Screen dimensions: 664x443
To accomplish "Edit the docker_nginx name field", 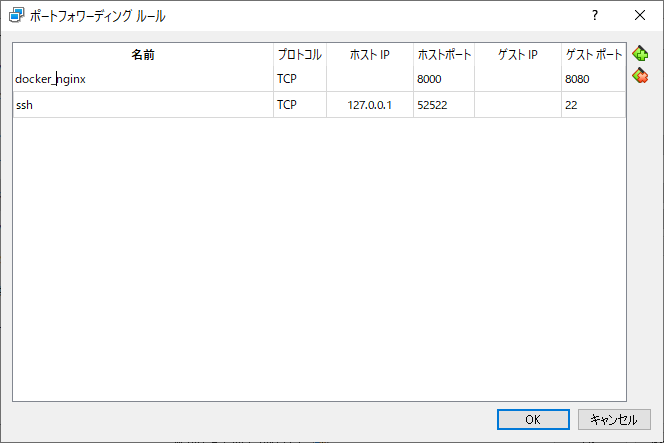I will click(143, 79).
